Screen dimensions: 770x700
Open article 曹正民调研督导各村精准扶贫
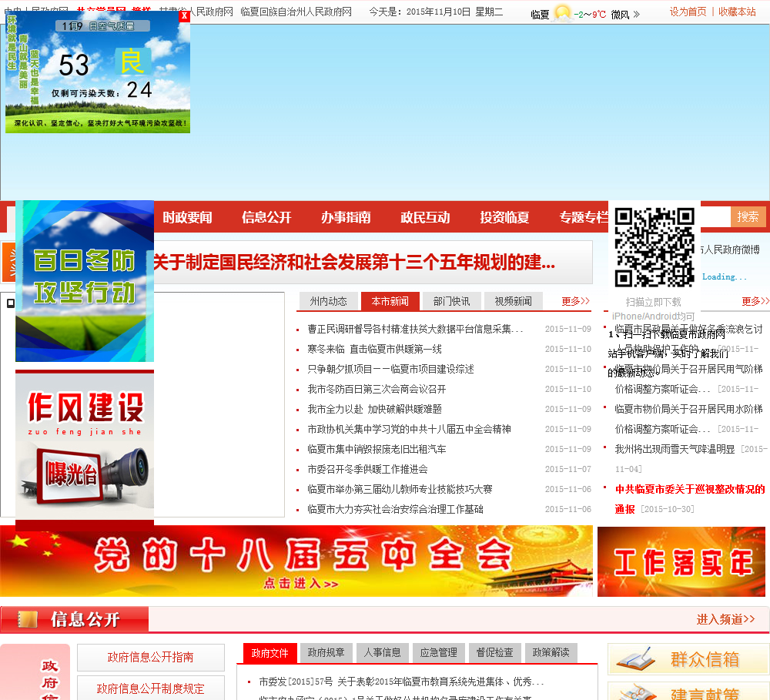pyautogui.click(x=415, y=329)
